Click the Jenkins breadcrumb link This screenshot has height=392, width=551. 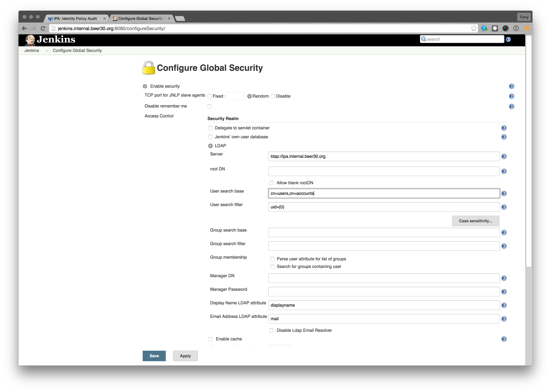pos(32,51)
